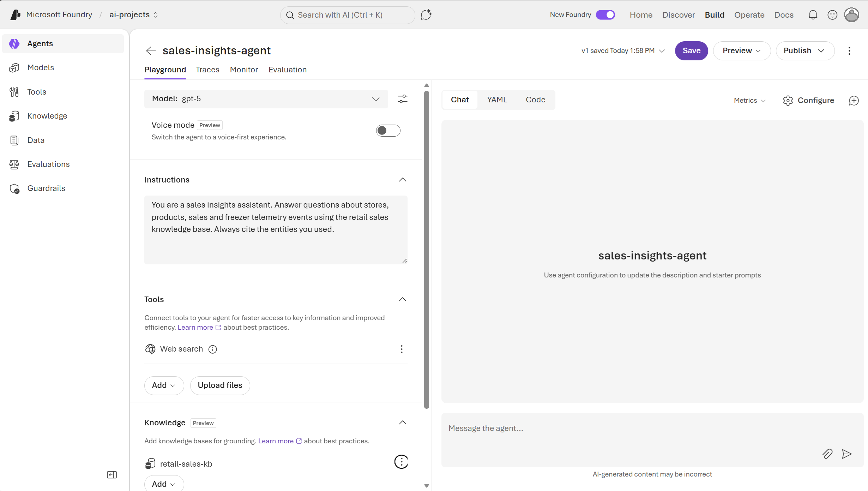Open the Model gpt-5 selector
Viewport: 868px width, 491px height.
click(266, 99)
